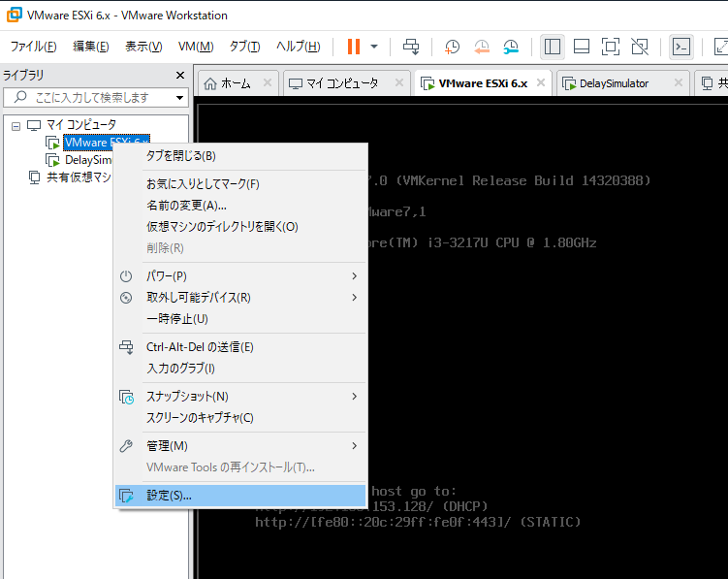Viewport: 728px width, 579px height.
Task: Close the ライブラリ panel
Action: click(180, 76)
